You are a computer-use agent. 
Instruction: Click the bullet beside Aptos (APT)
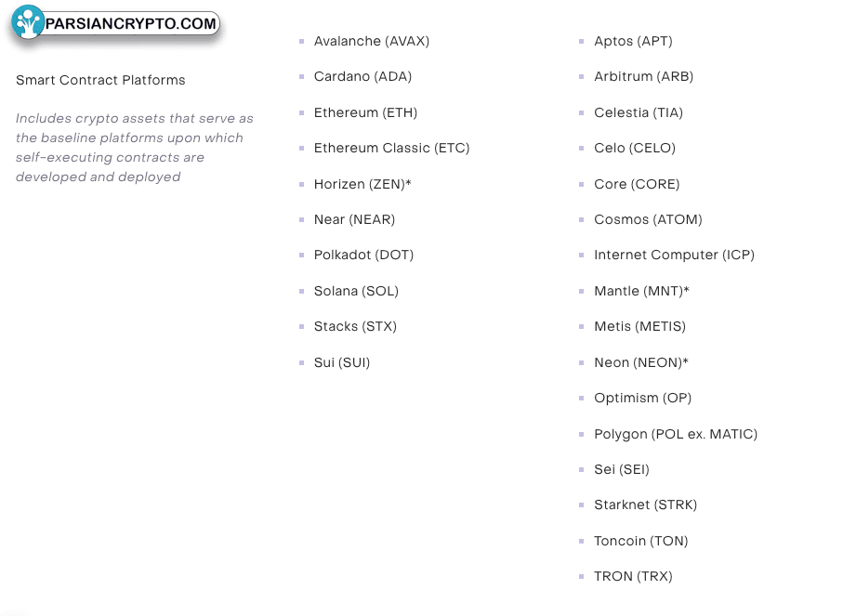pyautogui.click(x=581, y=42)
